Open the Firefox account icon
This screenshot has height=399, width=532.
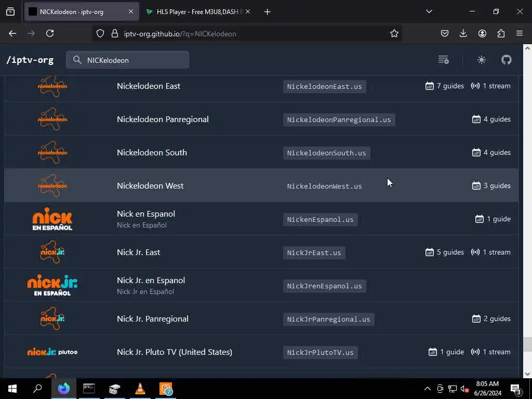tap(482, 33)
